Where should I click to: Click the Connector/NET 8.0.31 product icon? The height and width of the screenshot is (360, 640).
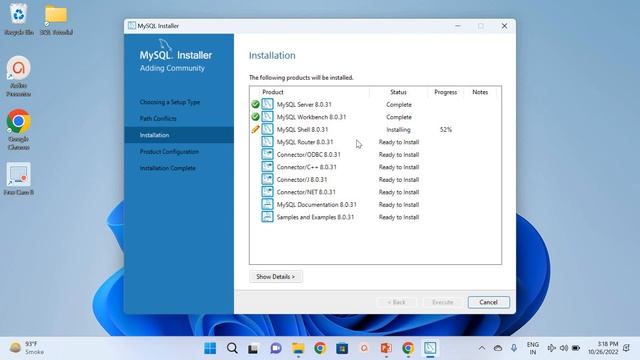267,192
